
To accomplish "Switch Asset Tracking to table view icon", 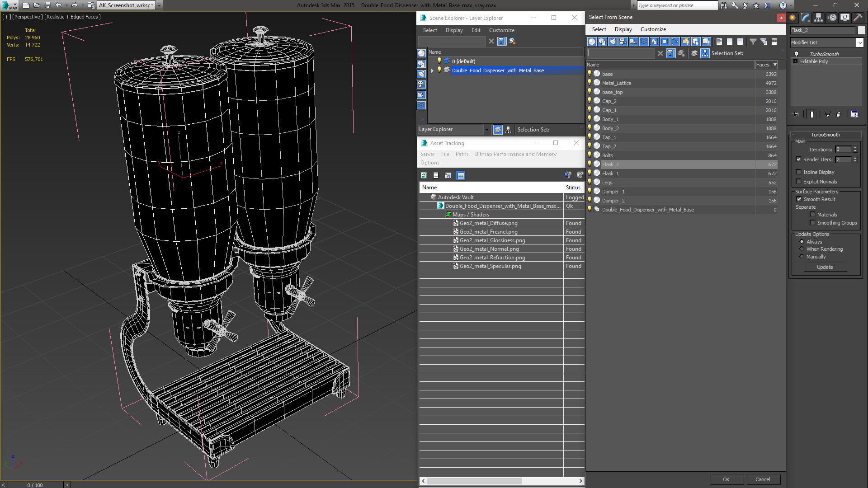I will click(460, 175).
